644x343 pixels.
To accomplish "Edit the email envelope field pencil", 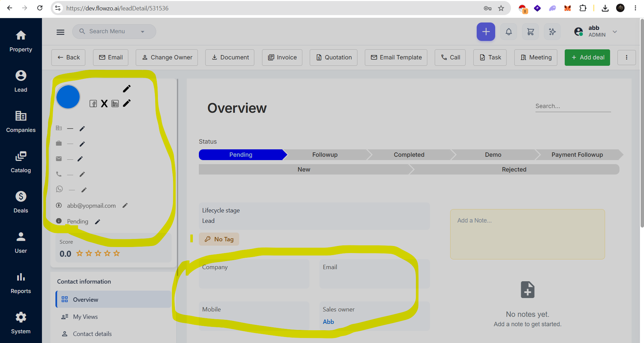I will 80,159.
